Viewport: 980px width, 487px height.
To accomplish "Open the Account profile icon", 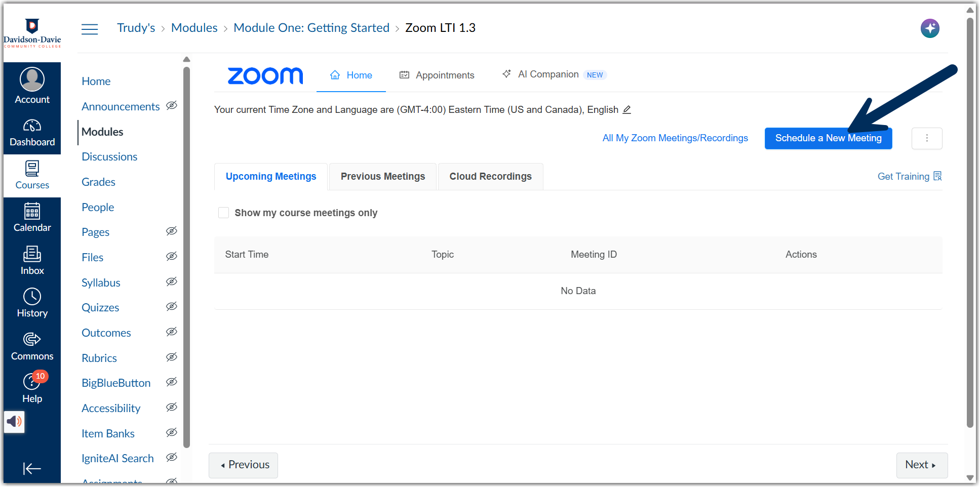I will point(32,79).
